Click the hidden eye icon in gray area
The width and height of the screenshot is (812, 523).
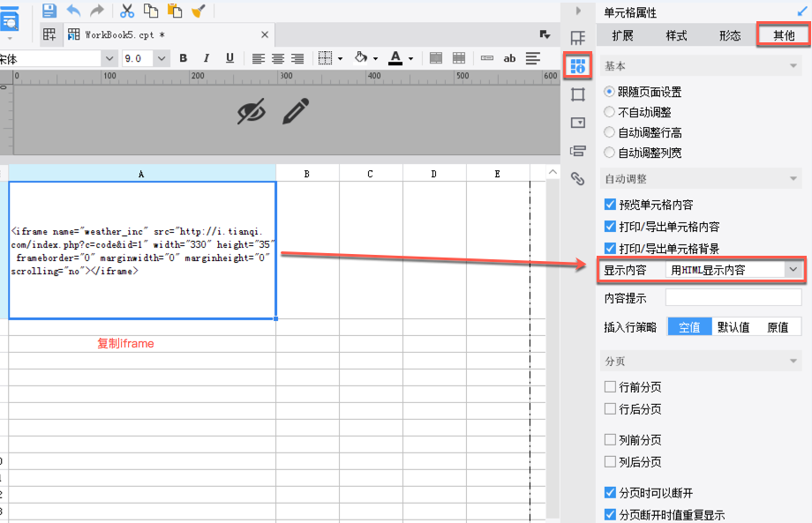tap(252, 111)
